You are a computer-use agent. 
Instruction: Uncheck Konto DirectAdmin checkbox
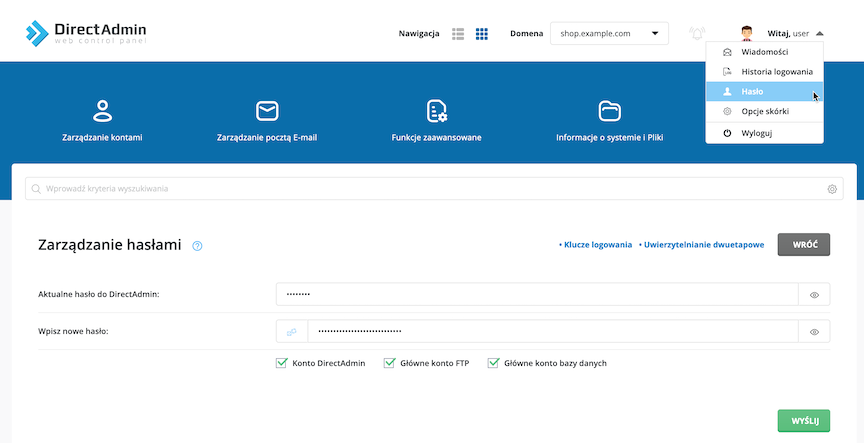pyautogui.click(x=282, y=363)
